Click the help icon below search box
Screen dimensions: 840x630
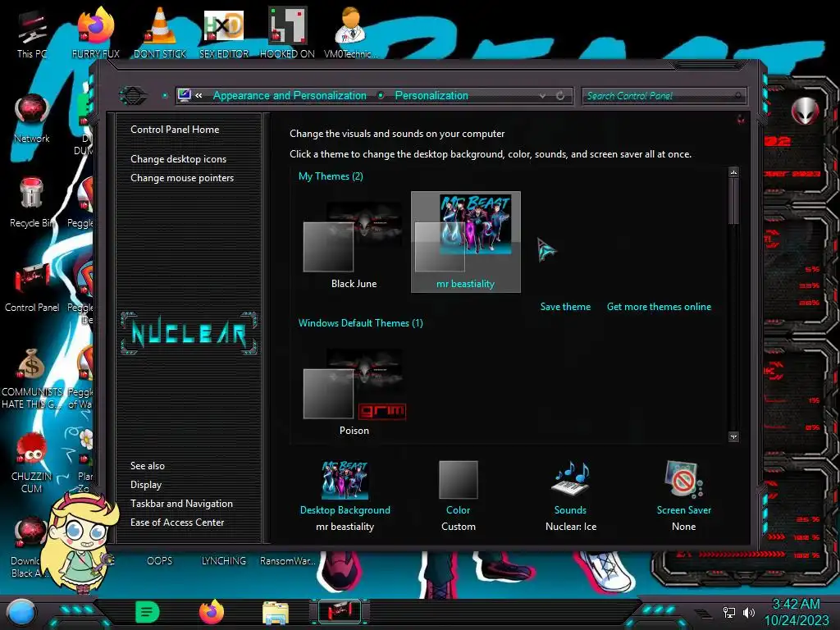[741, 119]
